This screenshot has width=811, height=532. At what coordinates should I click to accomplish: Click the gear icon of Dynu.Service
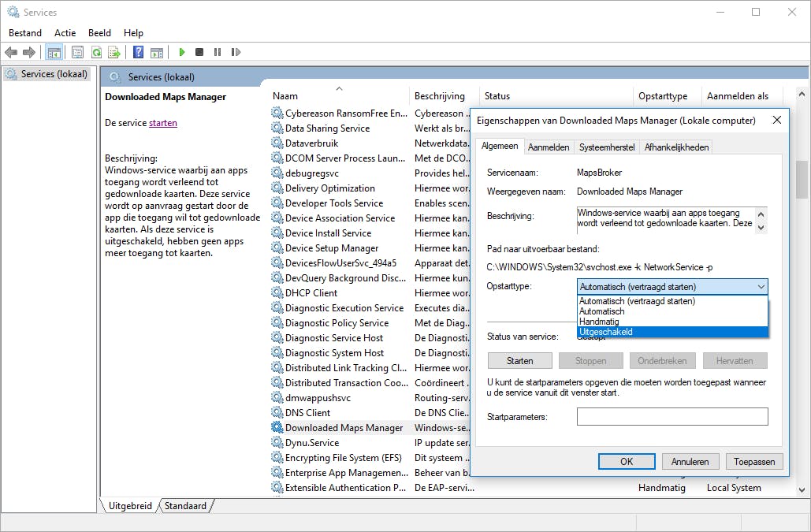pyautogui.click(x=277, y=443)
